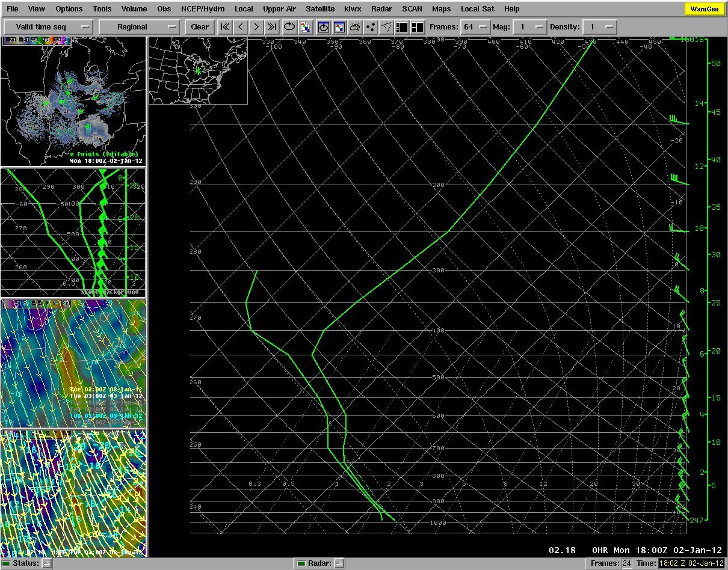Select the upper wind streamline pane
This screenshot has height=570, width=728.
pos(73,363)
